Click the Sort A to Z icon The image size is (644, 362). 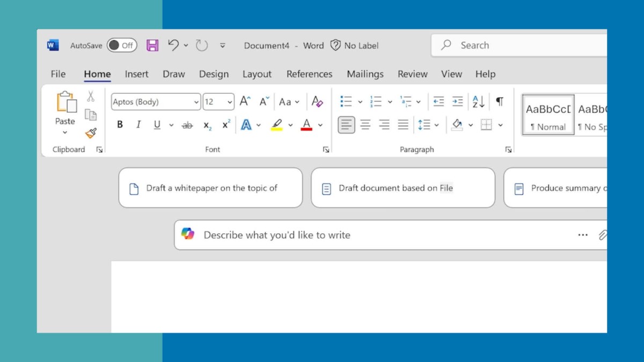(478, 101)
